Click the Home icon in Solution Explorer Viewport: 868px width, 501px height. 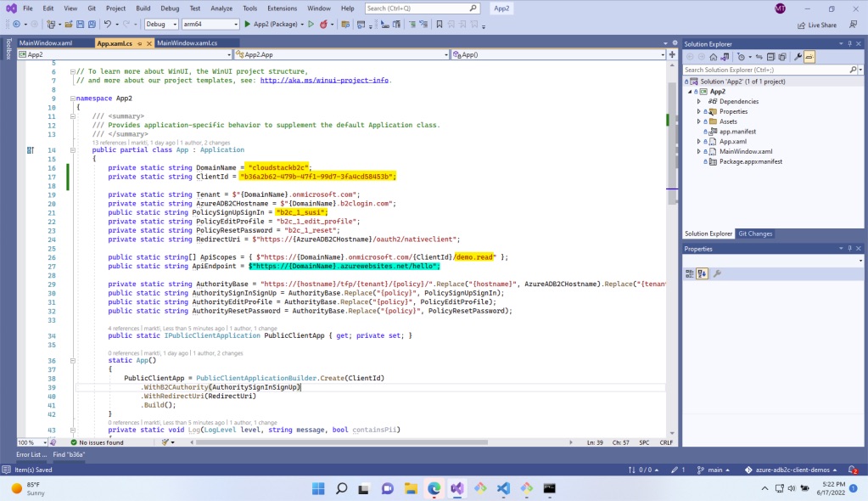coord(714,57)
